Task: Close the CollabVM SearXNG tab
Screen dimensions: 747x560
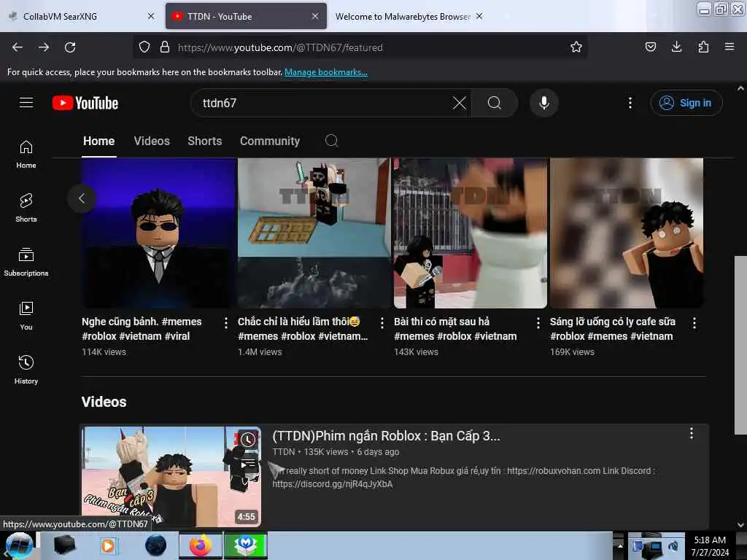Action: point(151,16)
